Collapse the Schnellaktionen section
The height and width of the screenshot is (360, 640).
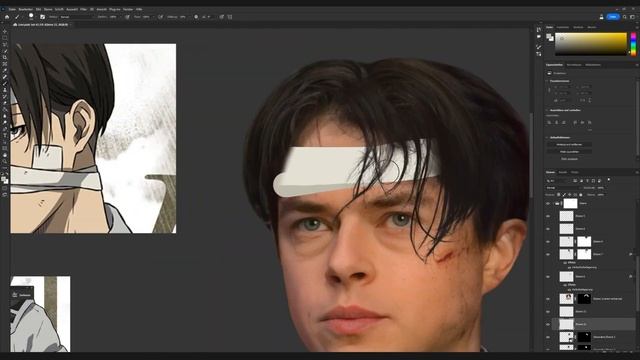pyautogui.click(x=547, y=138)
